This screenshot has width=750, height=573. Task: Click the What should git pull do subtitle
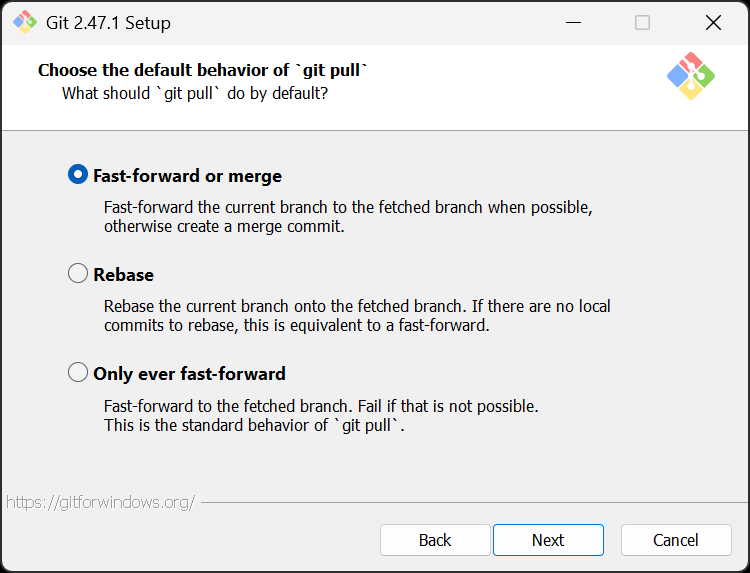(195, 93)
